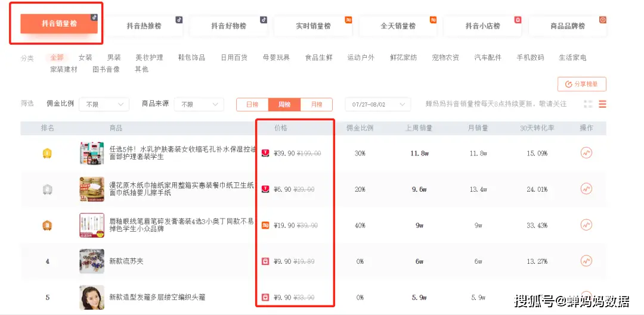Open the 任选5件！水乳护肤套装 product title
The height and width of the screenshot is (315, 644).
point(182,152)
